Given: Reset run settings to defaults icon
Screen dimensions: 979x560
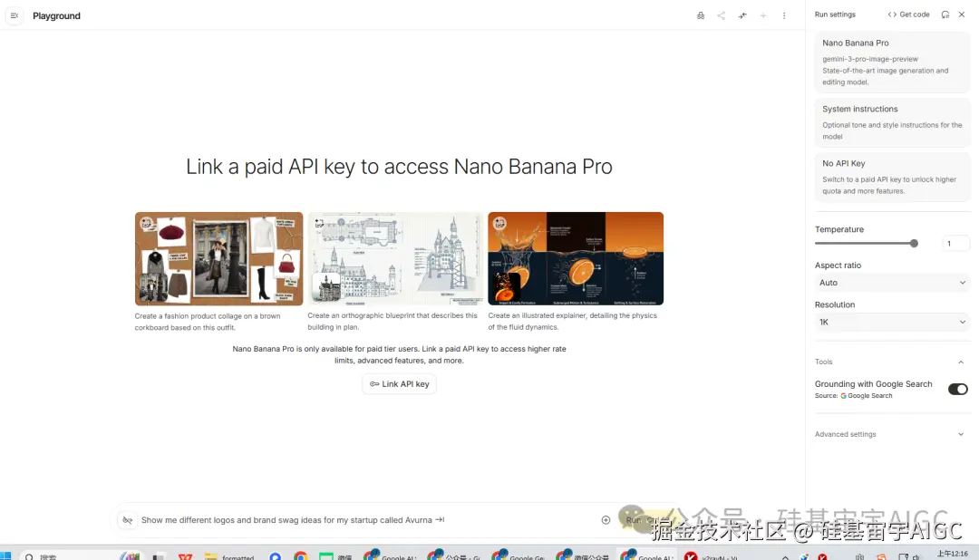Looking at the screenshot, I should [x=945, y=14].
